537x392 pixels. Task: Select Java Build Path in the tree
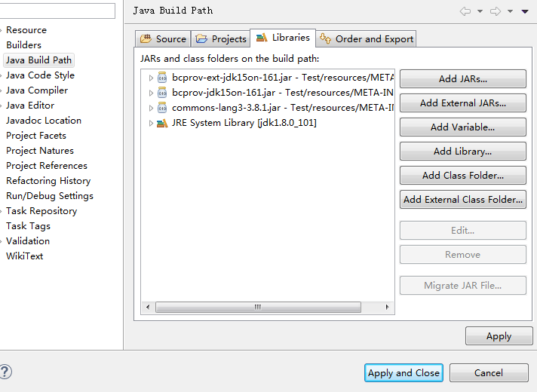click(38, 60)
